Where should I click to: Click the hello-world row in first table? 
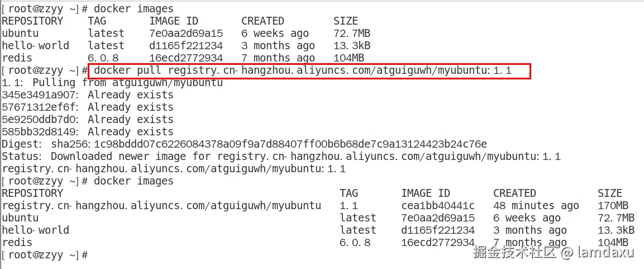pos(186,46)
